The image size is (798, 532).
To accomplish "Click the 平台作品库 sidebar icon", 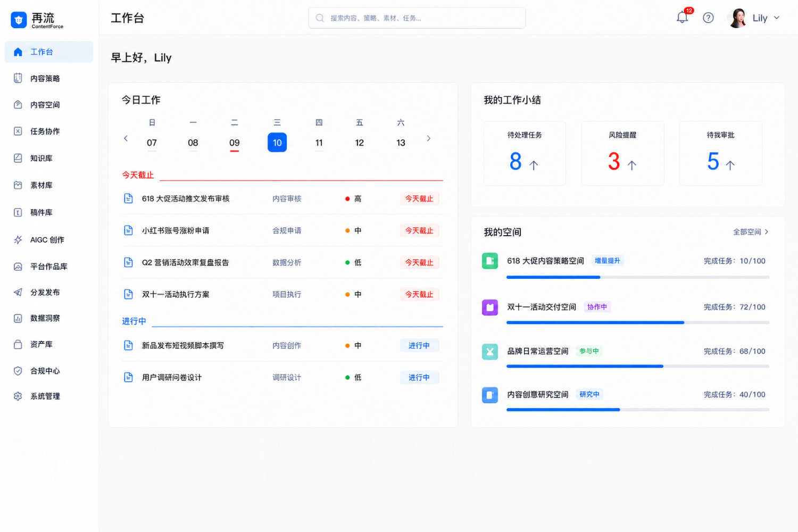I will pyautogui.click(x=18, y=266).
